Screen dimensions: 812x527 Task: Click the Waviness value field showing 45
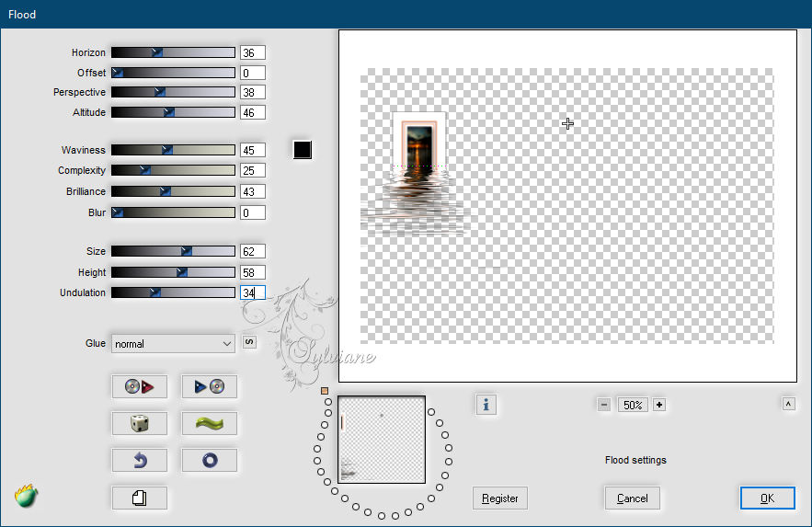pos(253,151)
